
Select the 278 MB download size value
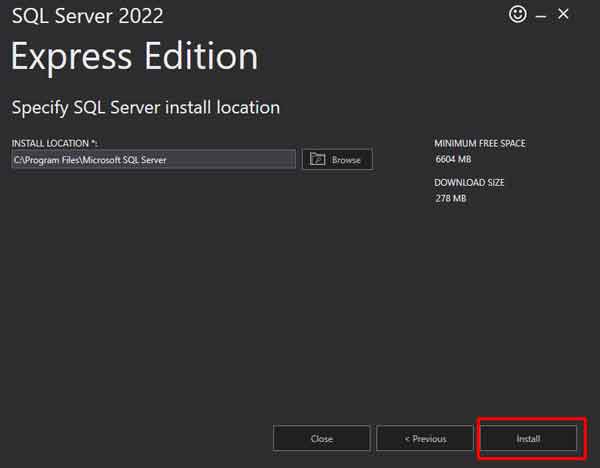pyautogui.click(x=451, y=198)
